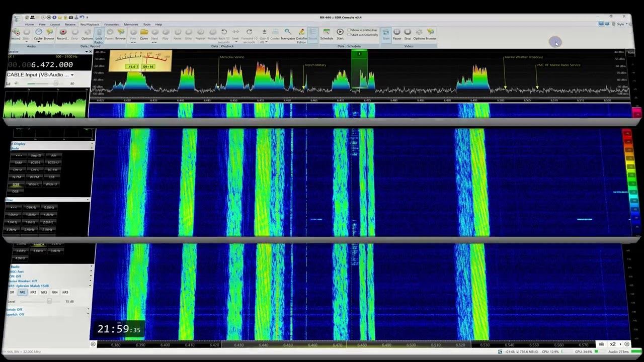This screenshot has width=644, height=362.
Task: Open the Navigator tool
Action: click(288, 34)
